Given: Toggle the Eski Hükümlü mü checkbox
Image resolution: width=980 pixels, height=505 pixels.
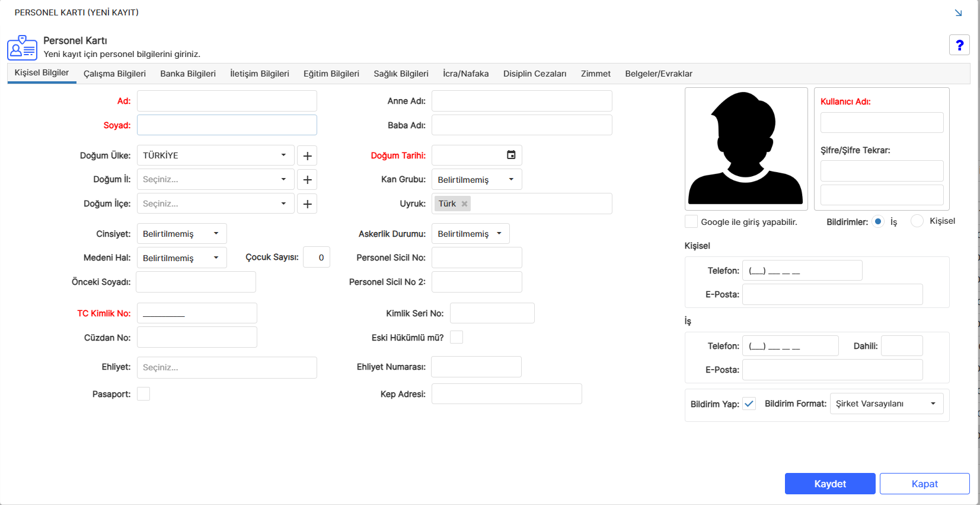Looking at the screenshot, I should click(457, 337).
